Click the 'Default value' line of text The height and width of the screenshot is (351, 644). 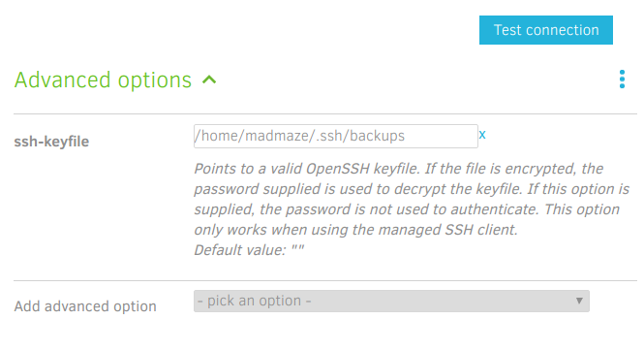click(x=249, y=250)
